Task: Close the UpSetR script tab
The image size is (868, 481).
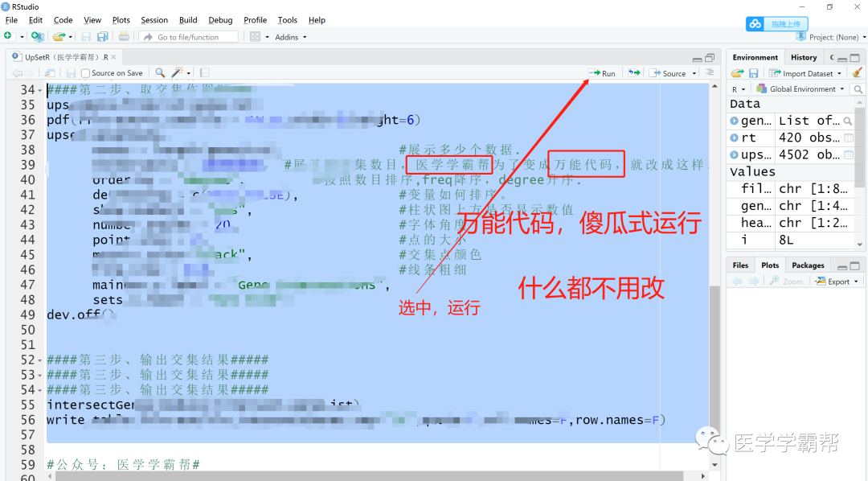Action: [x=113, y=57]
